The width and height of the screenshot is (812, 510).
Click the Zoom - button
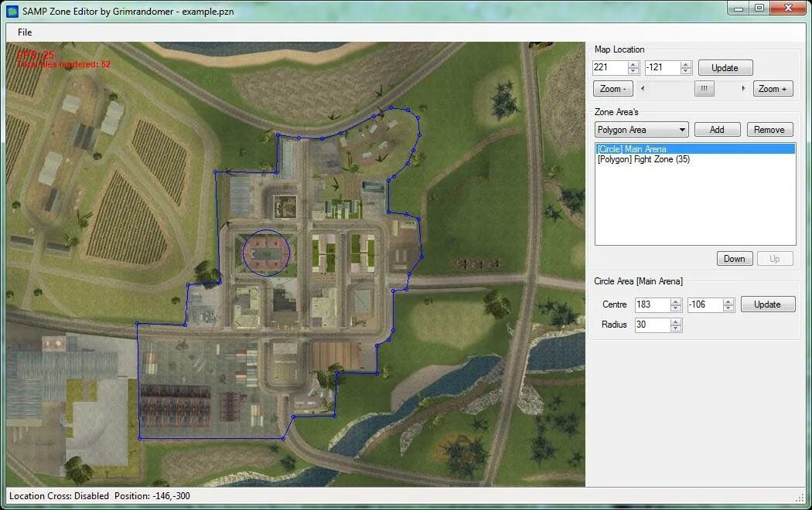point(612,89)
